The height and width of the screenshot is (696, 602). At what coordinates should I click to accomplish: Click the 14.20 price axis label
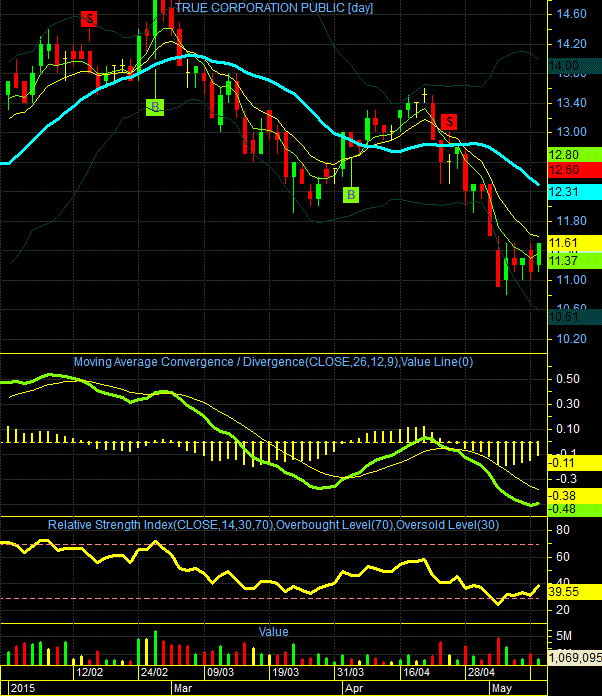click(571, 44)
